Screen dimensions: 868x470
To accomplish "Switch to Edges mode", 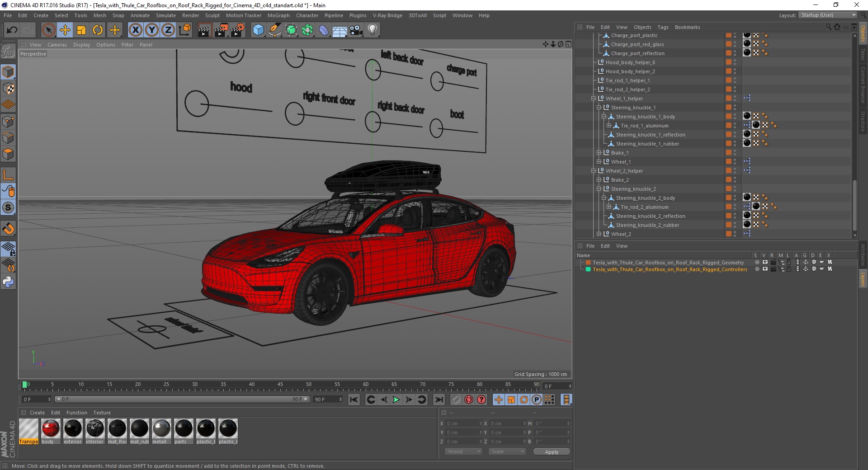I will [x=8, y=137].
